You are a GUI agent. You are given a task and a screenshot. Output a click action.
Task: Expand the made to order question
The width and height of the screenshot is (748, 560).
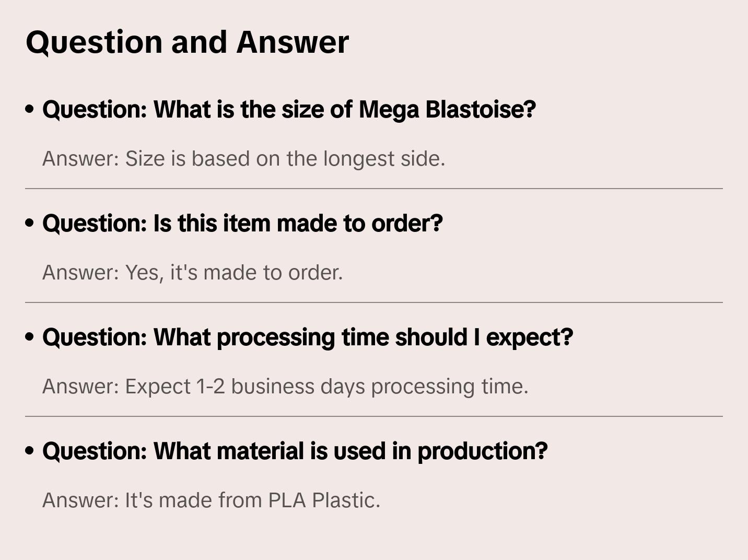[242, 224]
